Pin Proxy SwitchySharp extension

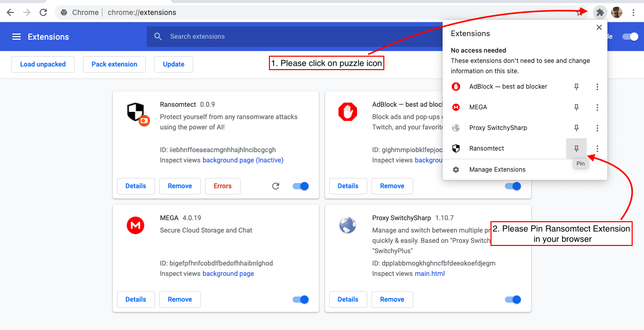tap(577, 128)
